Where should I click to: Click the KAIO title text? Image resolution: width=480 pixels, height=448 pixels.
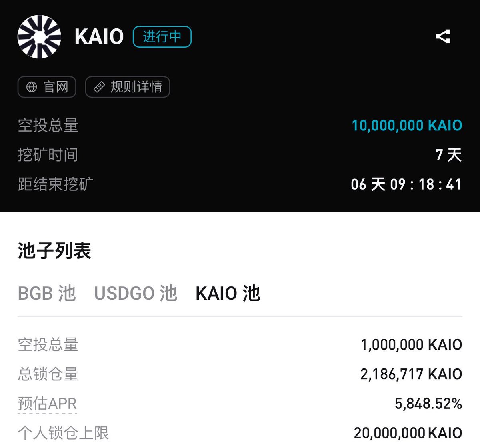pyautogui.click(x=99, y=37)
